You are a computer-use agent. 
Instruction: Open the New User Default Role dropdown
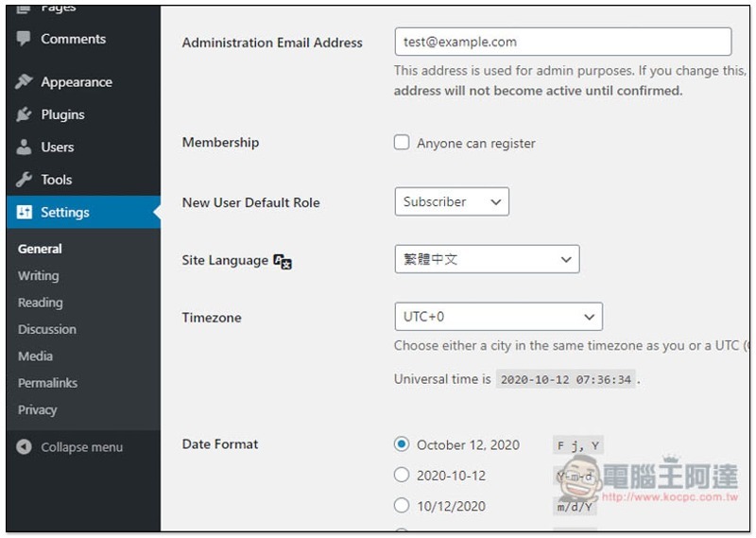(451, 201)
